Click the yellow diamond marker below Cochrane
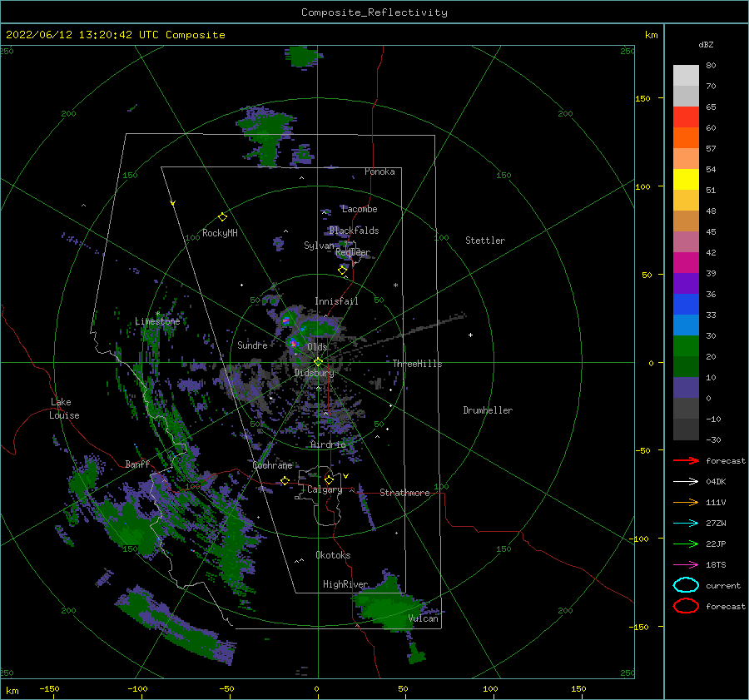Viewport: 749px width, 700px height. click(x=285, y=481)
